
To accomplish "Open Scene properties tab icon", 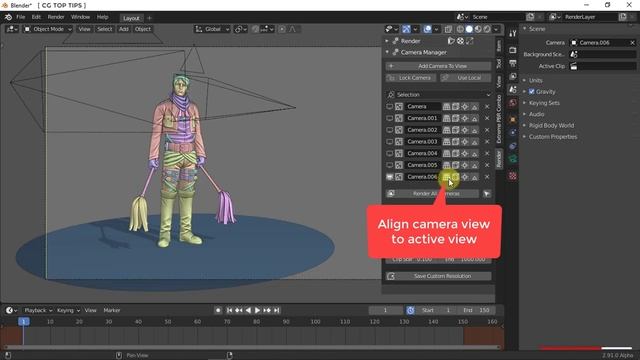I will [513, 89].
